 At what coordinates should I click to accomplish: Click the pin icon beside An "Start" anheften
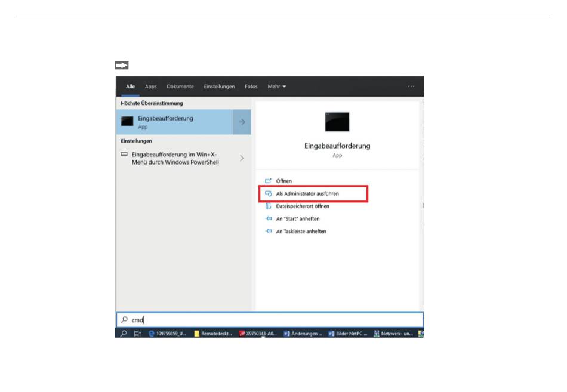coord(269,218)
